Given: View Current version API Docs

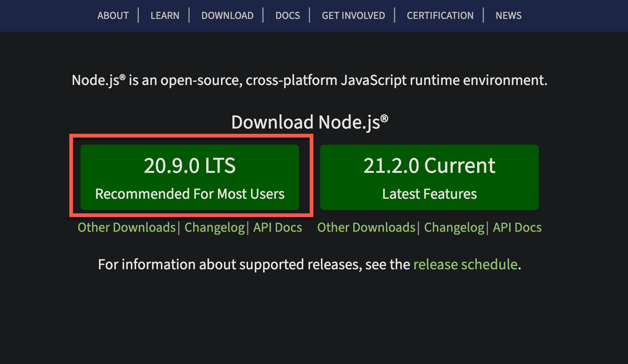Looking at the screenshot, I should (x=517, y=227).
